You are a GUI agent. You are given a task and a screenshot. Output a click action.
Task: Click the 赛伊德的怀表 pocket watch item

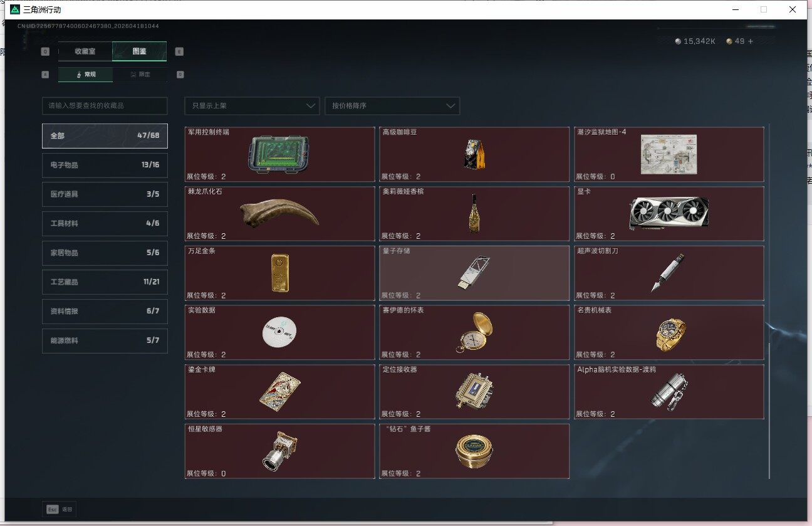pyautogui.click(x=474, y=332)
